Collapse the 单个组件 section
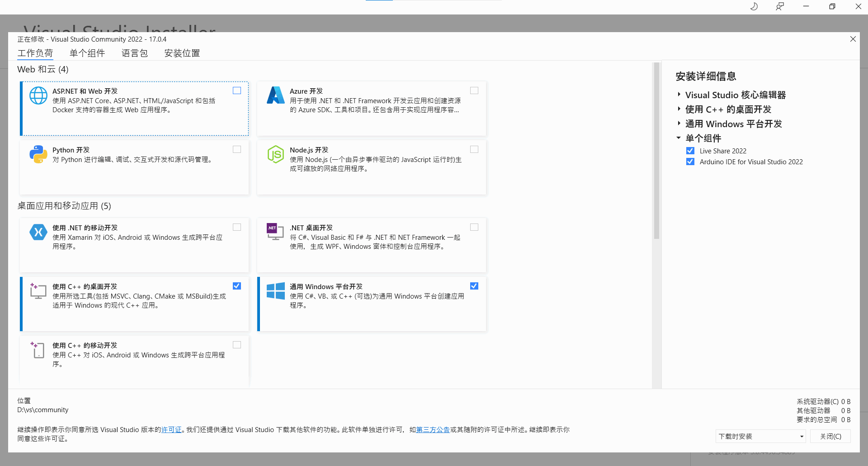Screen dimensions: 868x466 [x=679, y=138]
